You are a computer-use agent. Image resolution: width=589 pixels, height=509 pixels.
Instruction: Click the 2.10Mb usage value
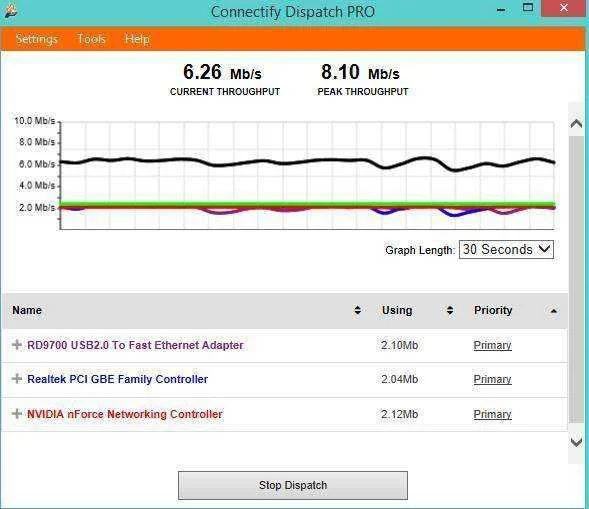[x=399, y=345]
